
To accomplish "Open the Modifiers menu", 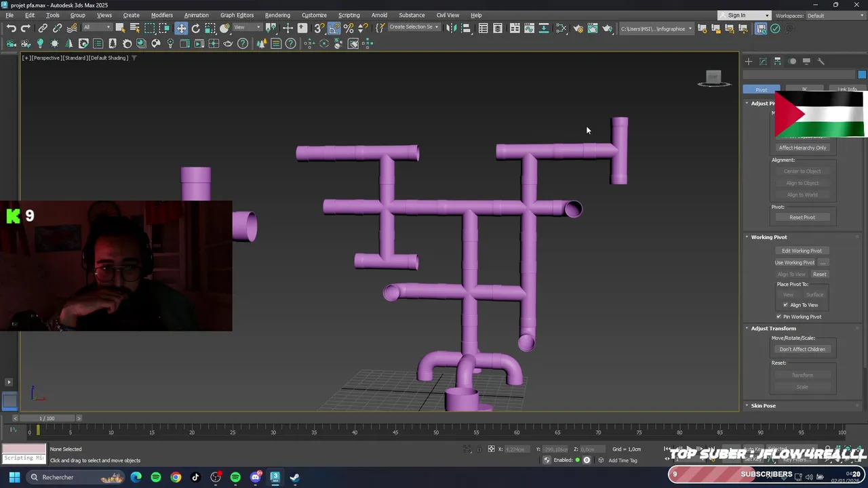I will (161, 15).
